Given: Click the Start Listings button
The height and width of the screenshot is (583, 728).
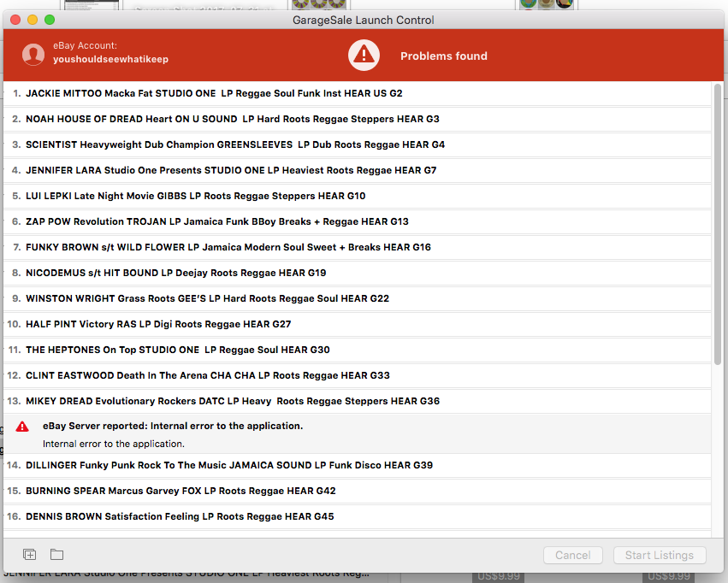Looking at the screenshot, I should tap(660, 555).
